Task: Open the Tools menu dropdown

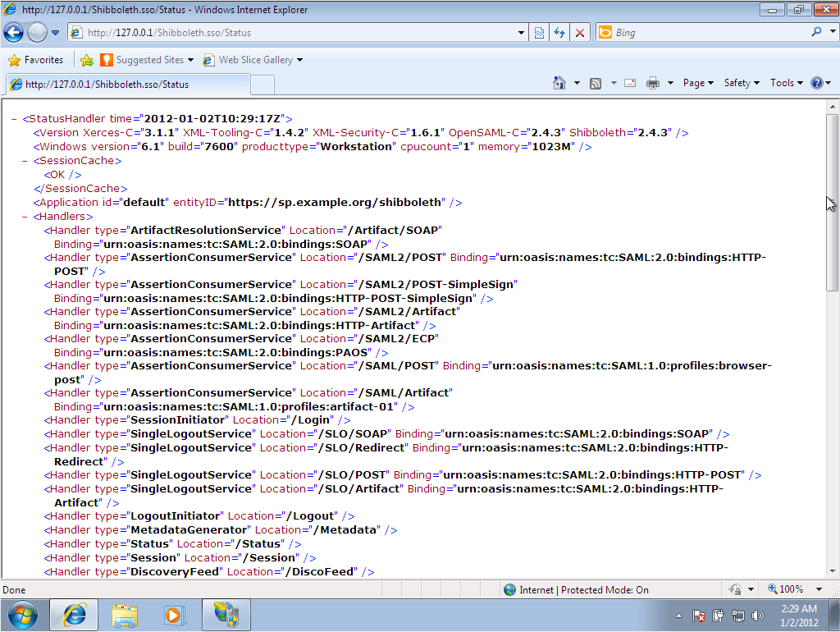Action: 784,82
